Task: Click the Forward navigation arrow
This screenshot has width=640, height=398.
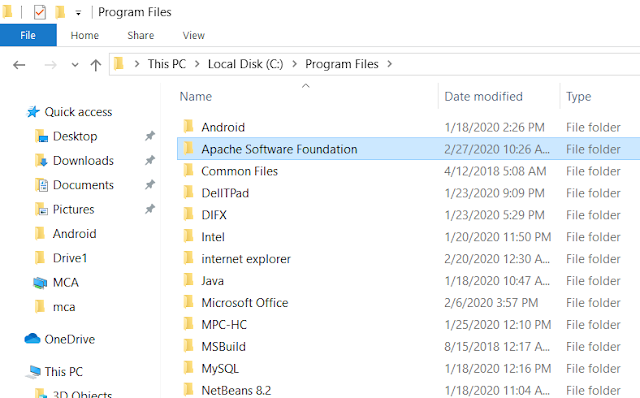Action: pos(50,64)
